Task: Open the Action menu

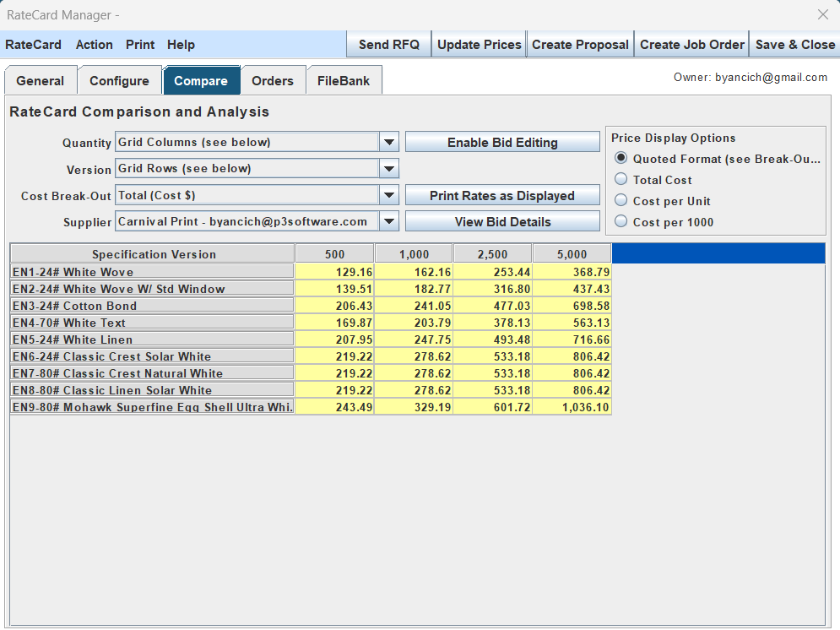Action: point(94,45)
